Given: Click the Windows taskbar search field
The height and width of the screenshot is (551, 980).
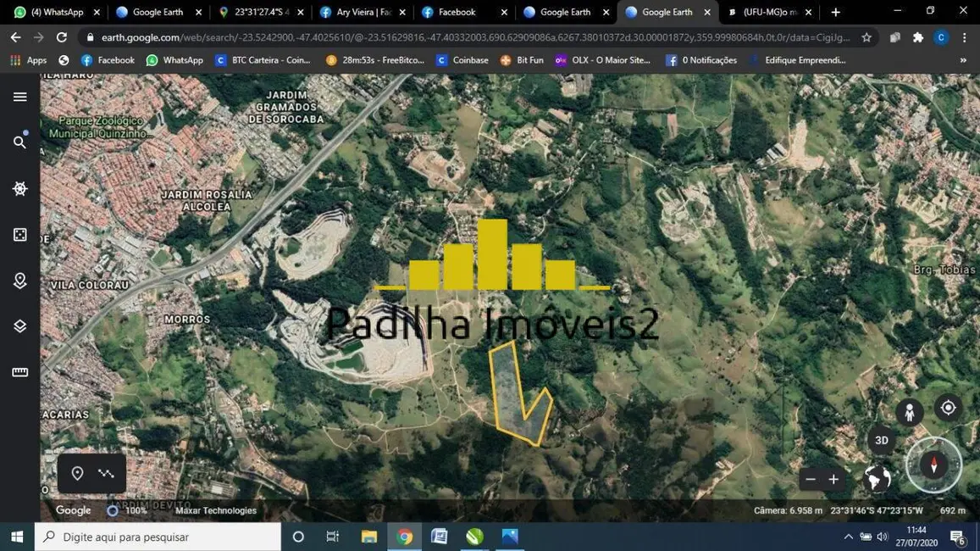Looking at the screenshot, I should [x=157, y=536].
